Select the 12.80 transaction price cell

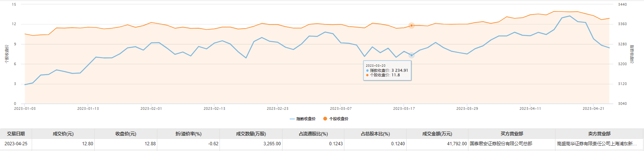[x=63, y=144]
